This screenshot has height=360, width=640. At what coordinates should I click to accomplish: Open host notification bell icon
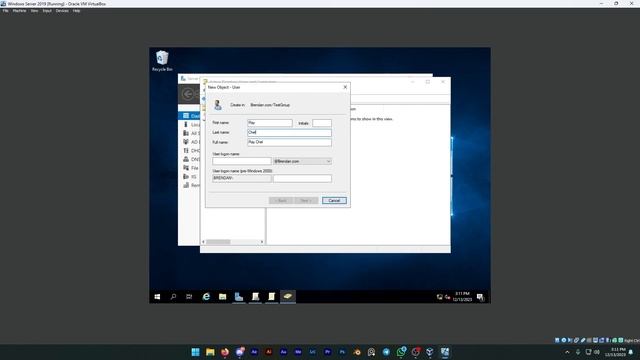tap(631, 352)
